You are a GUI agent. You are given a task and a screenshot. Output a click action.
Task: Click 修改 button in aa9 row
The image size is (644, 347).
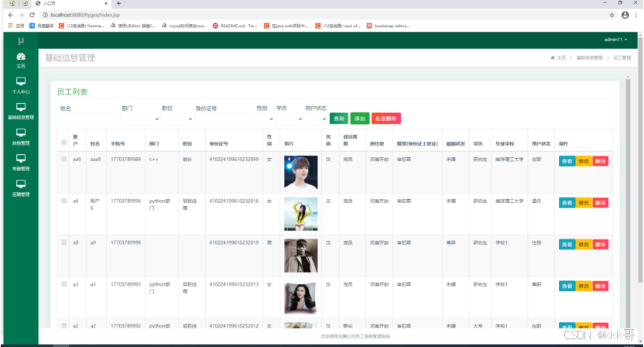pyautogui.click(x=584, y=161)
